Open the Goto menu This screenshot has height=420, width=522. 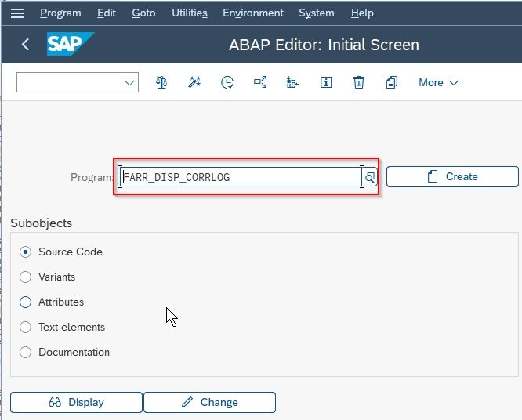143,13
